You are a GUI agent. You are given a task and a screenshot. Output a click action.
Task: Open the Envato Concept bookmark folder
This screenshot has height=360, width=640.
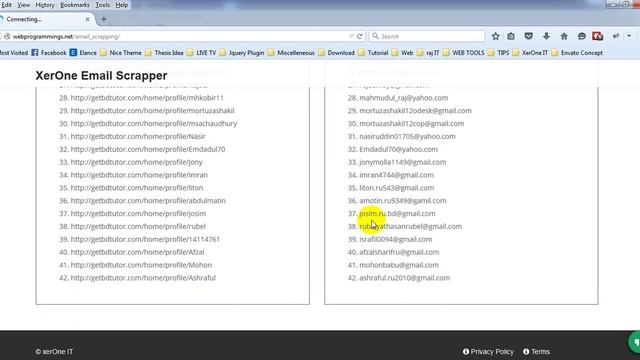[x=577, y=53]
